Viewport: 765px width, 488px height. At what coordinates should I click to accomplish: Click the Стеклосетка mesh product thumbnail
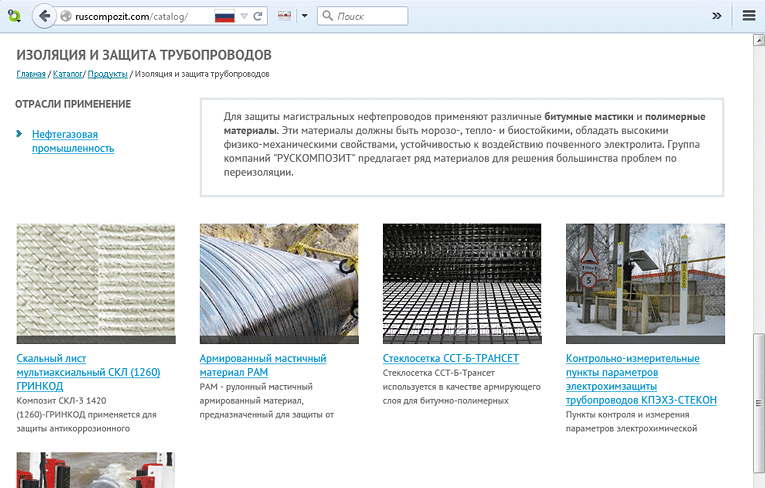pyautogui.click(x=462, y=284)
